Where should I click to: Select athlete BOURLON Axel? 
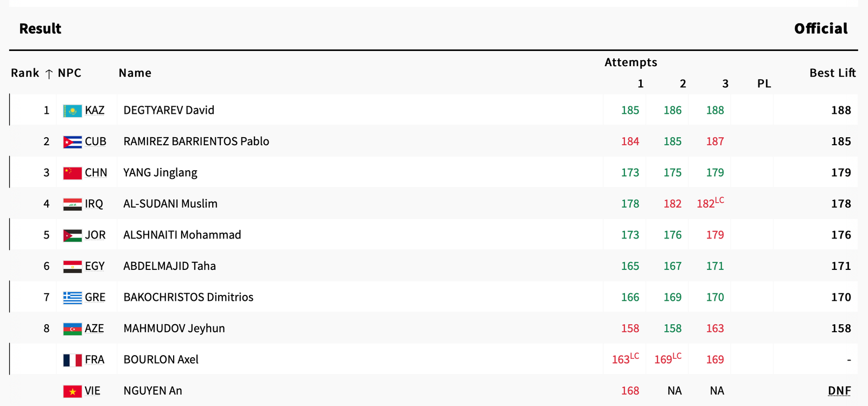pos(161,360)
